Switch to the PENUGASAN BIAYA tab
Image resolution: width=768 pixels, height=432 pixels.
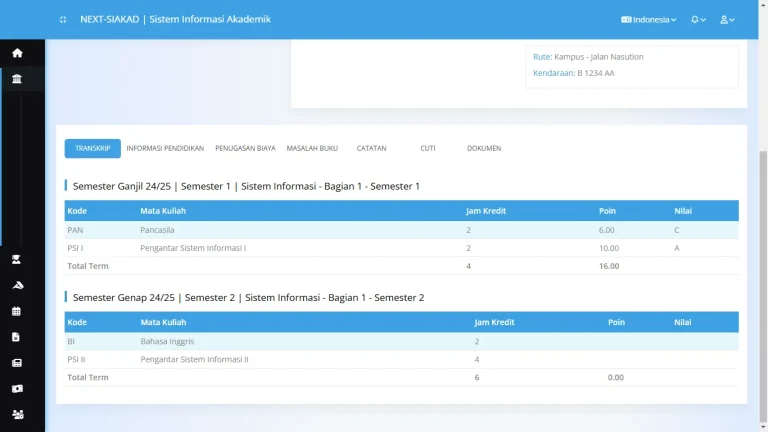pos(245,148)
